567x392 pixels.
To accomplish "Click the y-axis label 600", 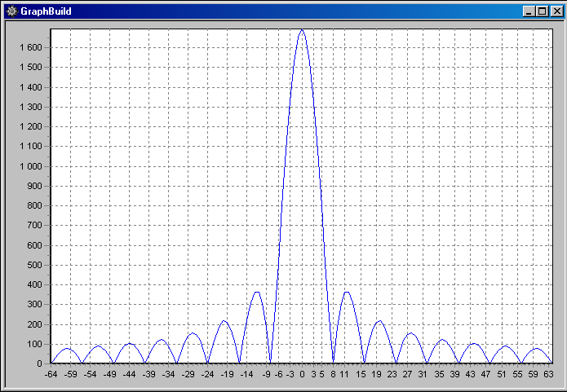I will [35, 245].
